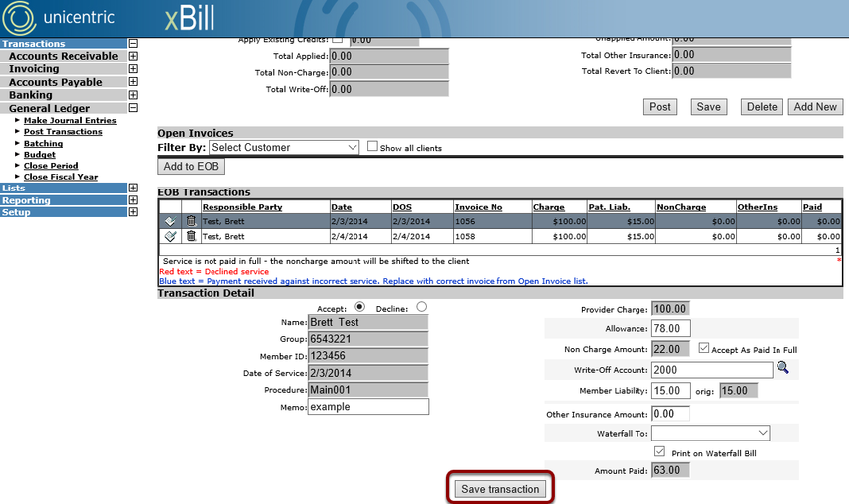Screen dimensions: 849x504
Task: Click Save transaction button
Action: click(x=499, y=489)
